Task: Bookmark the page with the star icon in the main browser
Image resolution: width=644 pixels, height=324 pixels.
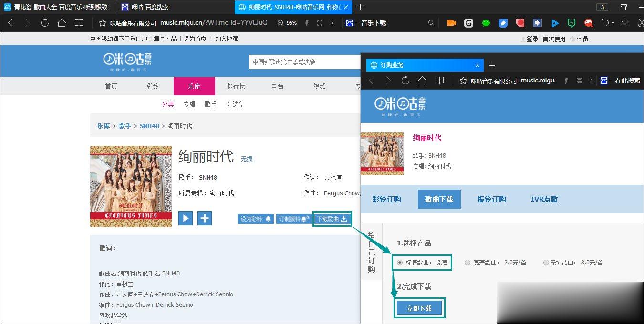Action: (102, 23)
